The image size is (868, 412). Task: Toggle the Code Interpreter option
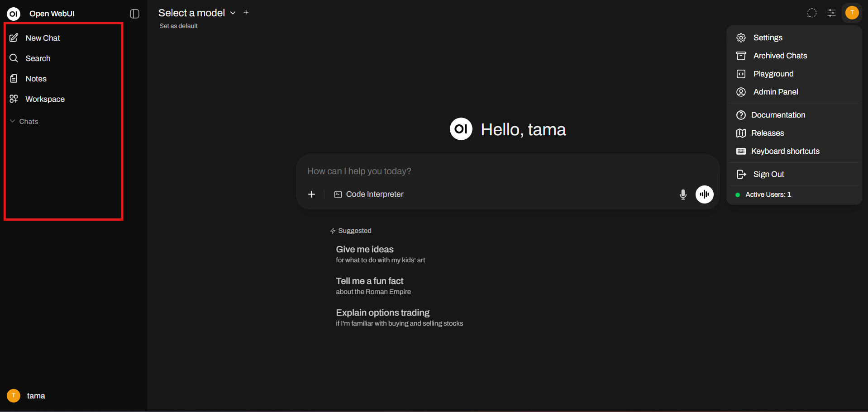[x=368, y=194]
